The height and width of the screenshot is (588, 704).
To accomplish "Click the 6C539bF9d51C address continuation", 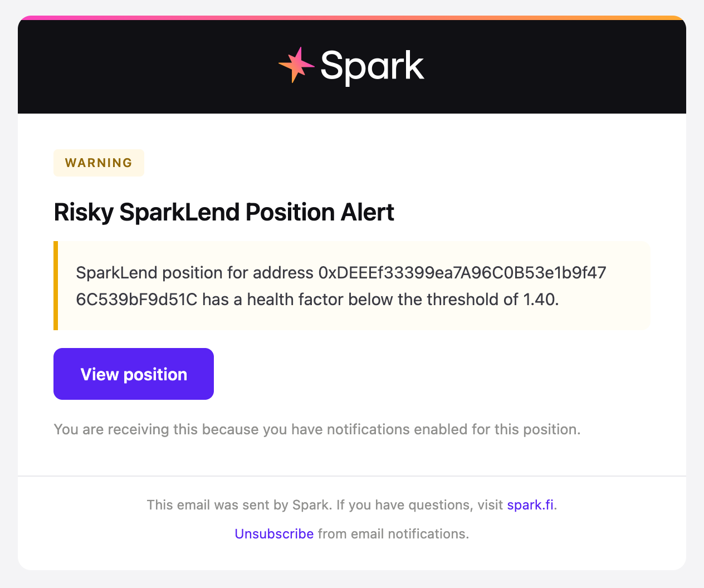I will coord(136,300).
